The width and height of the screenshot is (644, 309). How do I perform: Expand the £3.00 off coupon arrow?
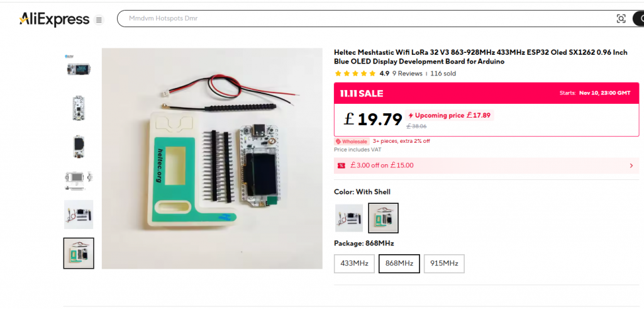631,166
